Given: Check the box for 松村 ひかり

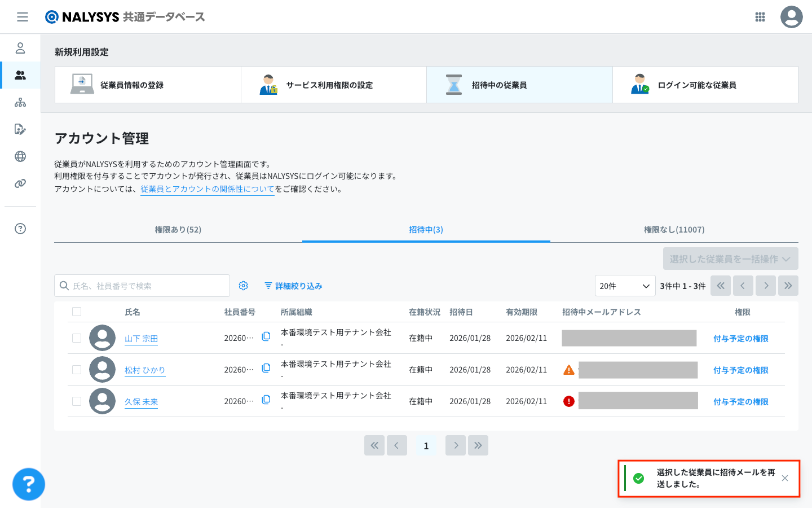Looking at the screenshot, I should 77,370.
